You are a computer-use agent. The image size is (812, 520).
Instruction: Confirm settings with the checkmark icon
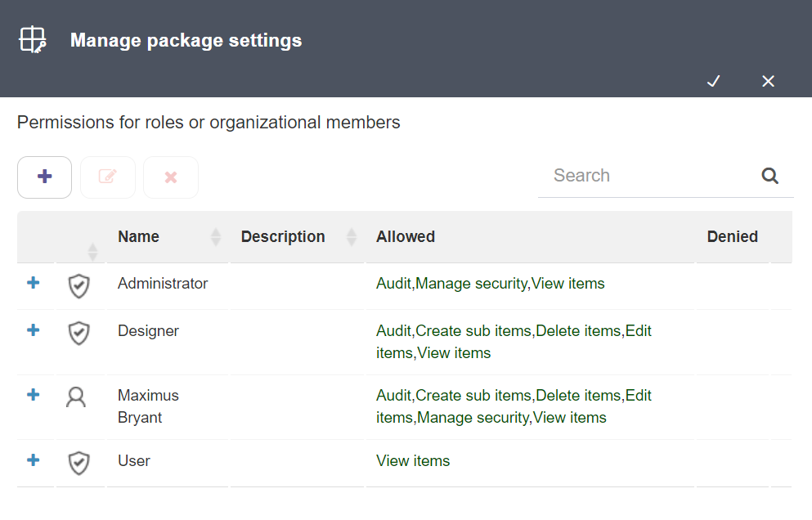[714, 81]
